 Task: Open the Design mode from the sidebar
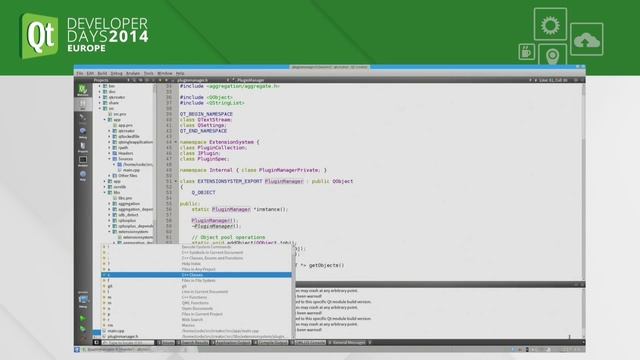click(83, 118)
